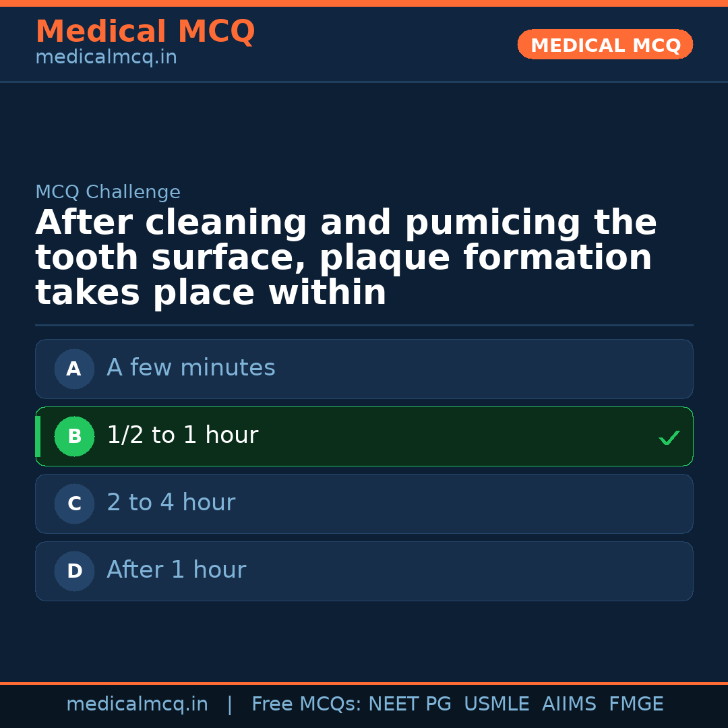
Task: Select the circular C option badge
Action: [74, 504]
